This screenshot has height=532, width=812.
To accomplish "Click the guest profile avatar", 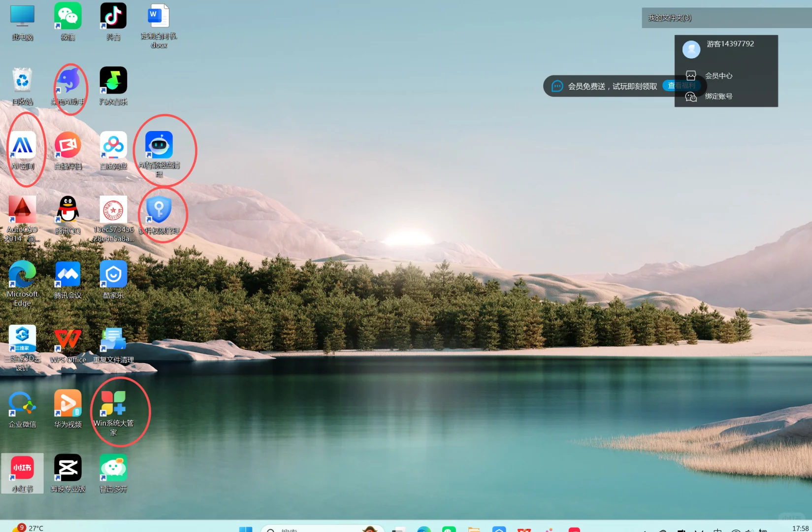I will tap(691, 49).
